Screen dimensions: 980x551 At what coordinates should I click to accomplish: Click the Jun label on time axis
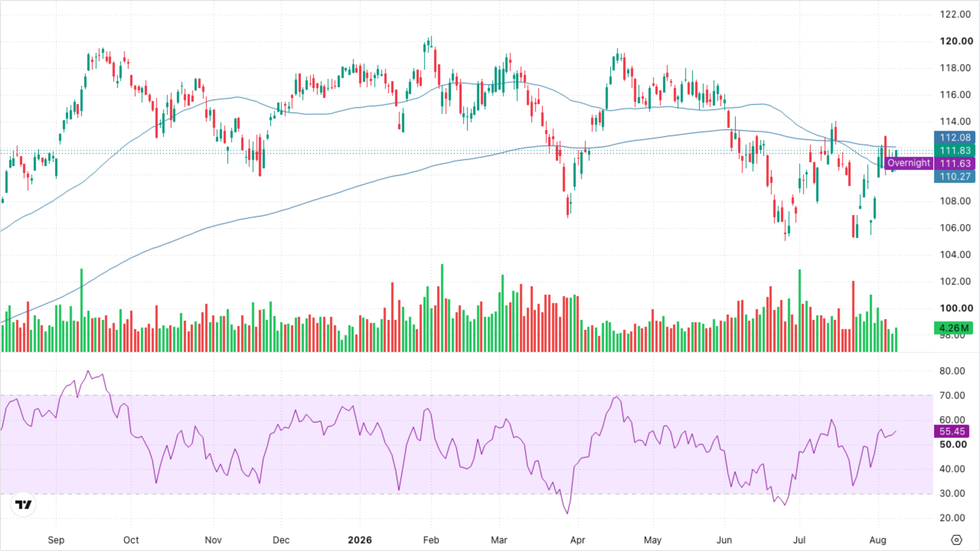(724, 540)
